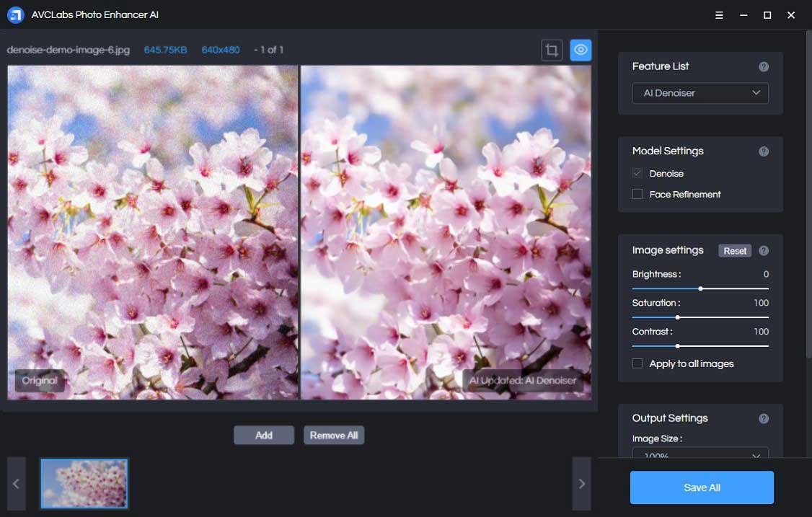Open the Image Size dropdown

[x=700, y=452]
